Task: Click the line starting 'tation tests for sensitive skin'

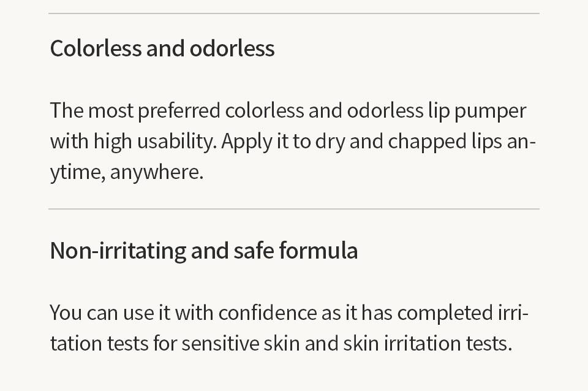Action: coord(281,343)
